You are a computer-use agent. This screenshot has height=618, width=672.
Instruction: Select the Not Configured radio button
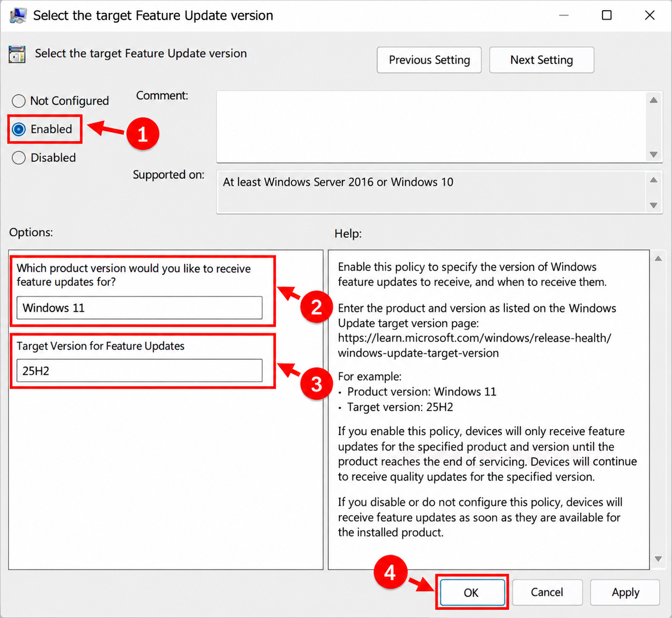pyautogui.click(x=18, y=101)
